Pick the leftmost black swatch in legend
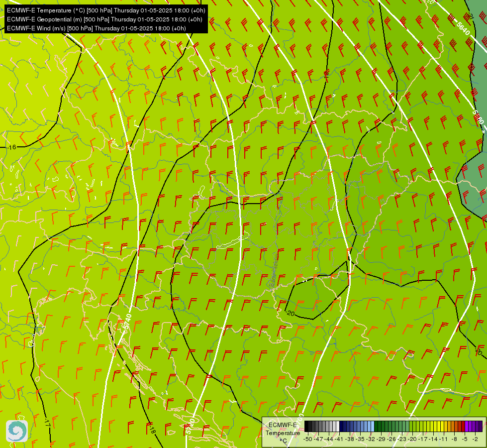Image resolution: width=487 pixels, height=448 pixels. coord(306,426)
